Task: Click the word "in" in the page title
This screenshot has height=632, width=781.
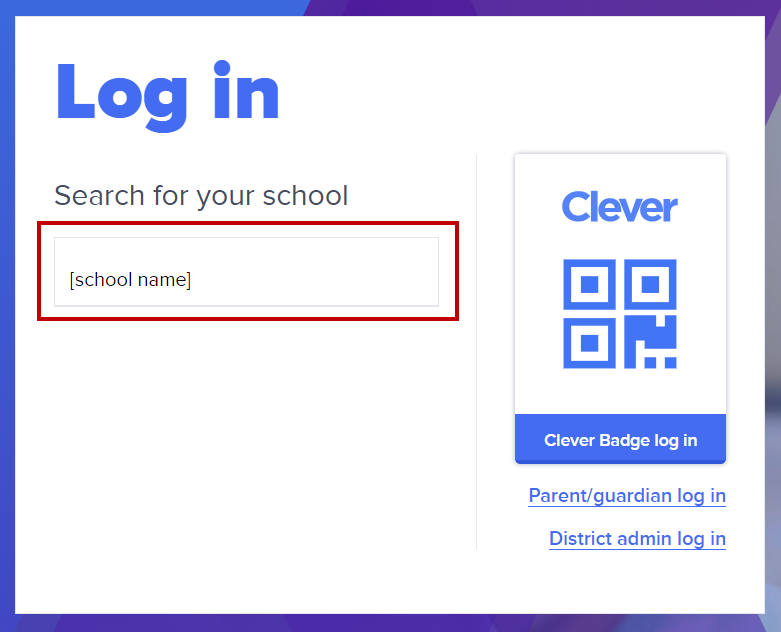Action: pyautogui.click(x=246, y=93)
